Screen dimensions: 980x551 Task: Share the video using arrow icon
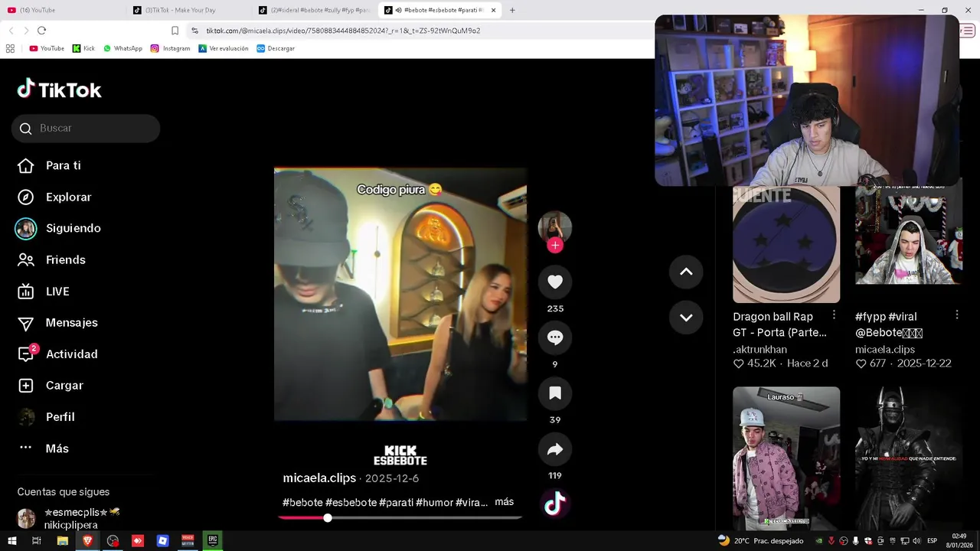(555, 449)
